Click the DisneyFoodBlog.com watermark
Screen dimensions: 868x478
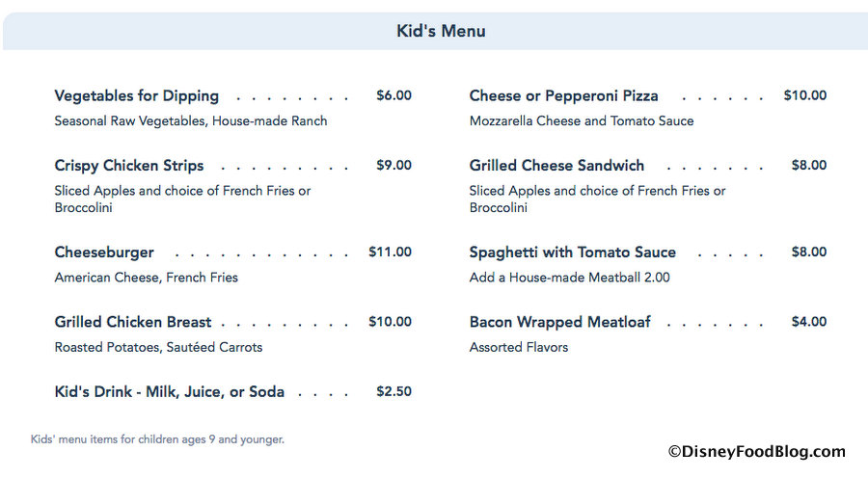point(755,451)
